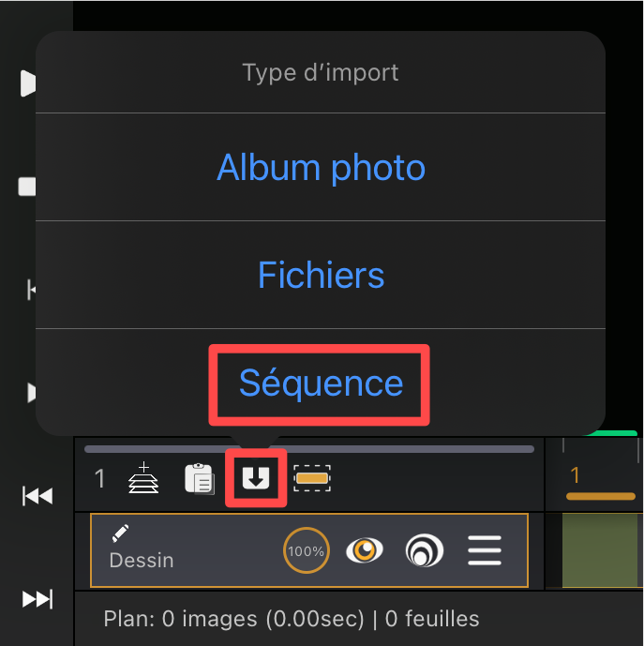Choose Fichiers import type
The image size is (644, 646).
(321, 275)
